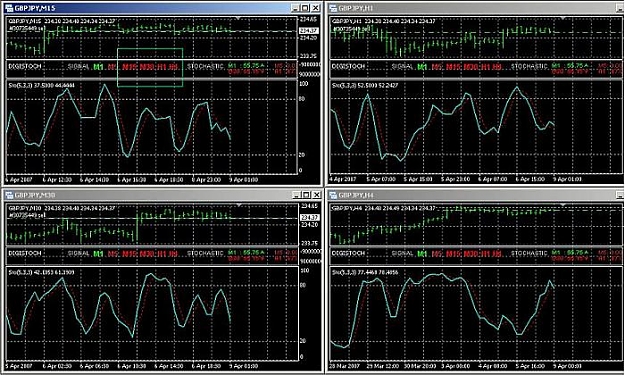625x375 pixels.
Task: Click the Sto(5,3,3) indicator label in H4 window
Action: pyautogui.click(x=365, y=272)
